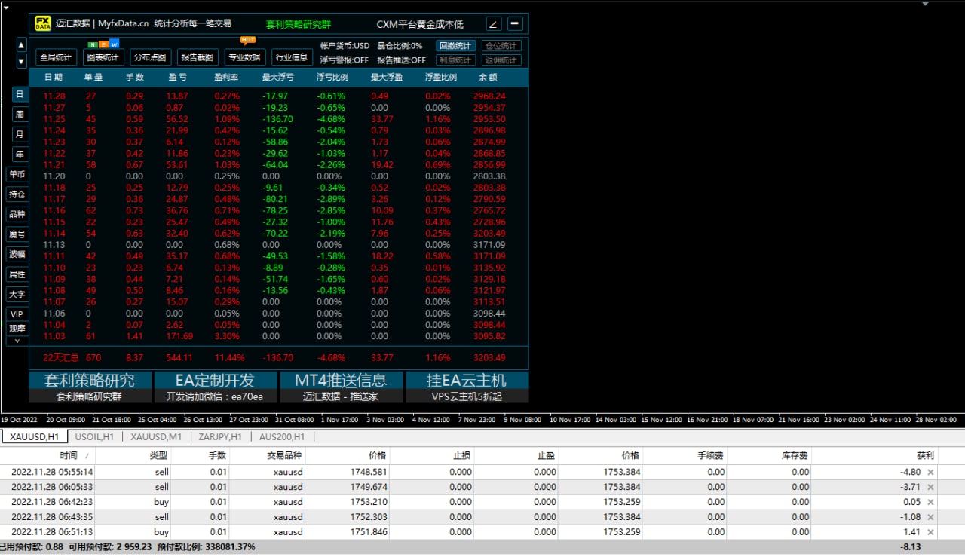Image resolution: width=965 pixels, height=560 pixels.
Task: Select the 返佣统计 rebate statistics button
Action: pyautogui.click(x=501, y=60)
